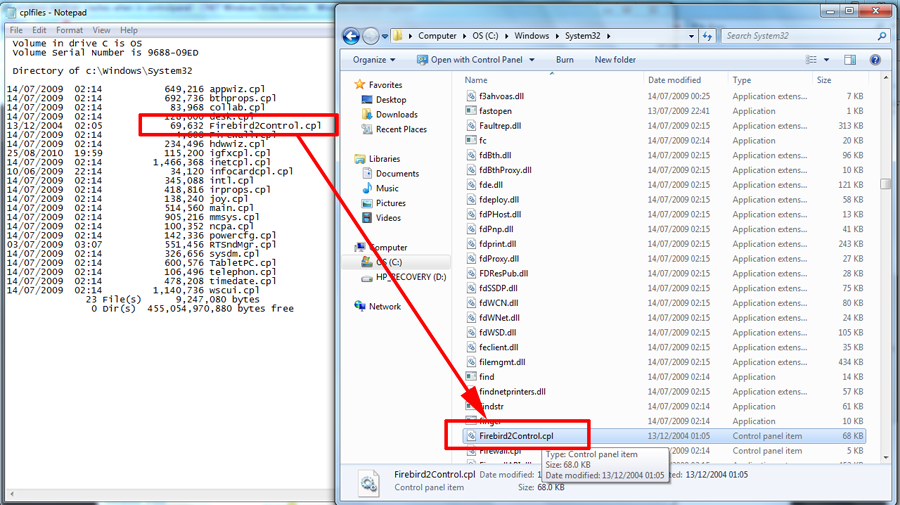Open Pictures library
This screenshot has height=505, width=900.
coord(390,203)
